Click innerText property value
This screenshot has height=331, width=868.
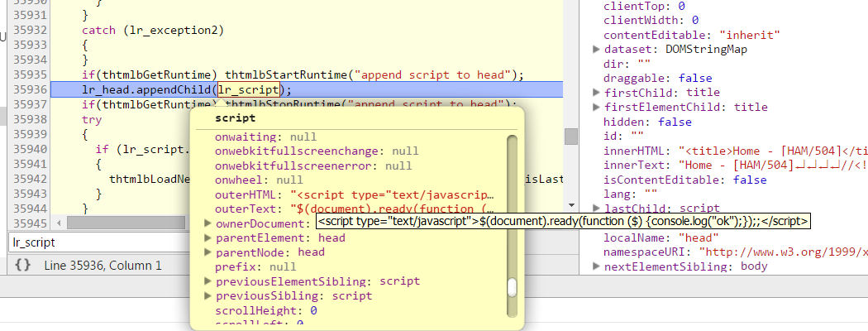pos(773,165)
